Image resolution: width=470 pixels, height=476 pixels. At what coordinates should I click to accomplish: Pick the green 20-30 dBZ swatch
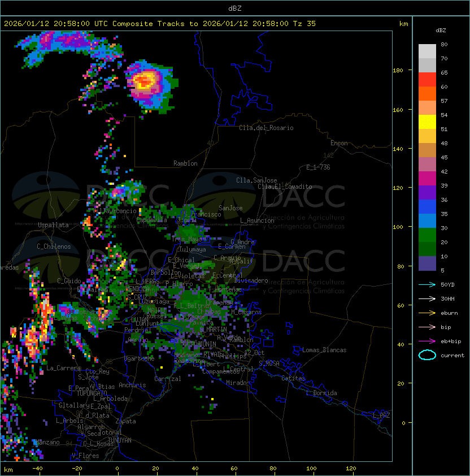[427, 235]
